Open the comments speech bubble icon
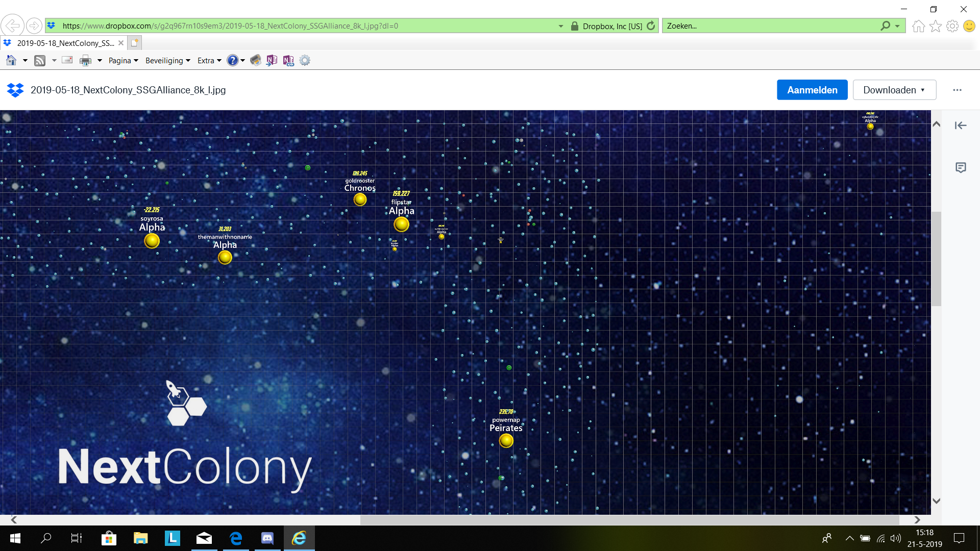The width and height of the screenshot is (980, 551). (x=961, y=167)
